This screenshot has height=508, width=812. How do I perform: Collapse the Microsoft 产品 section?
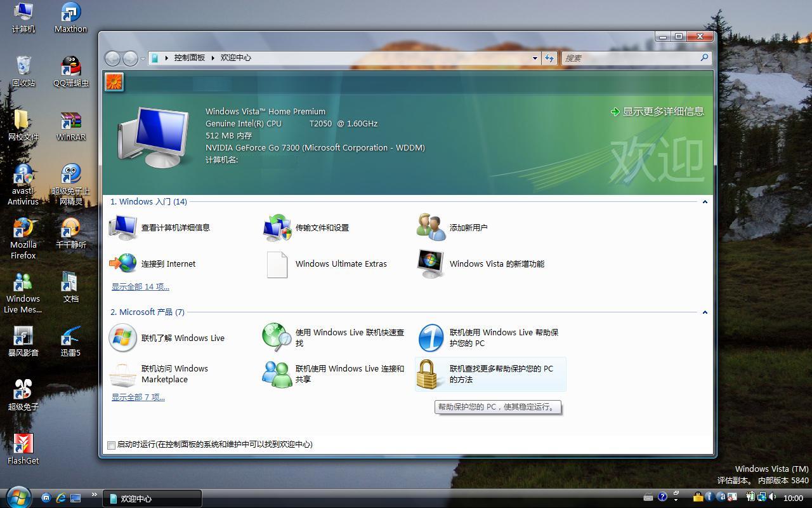pos(704,312)
